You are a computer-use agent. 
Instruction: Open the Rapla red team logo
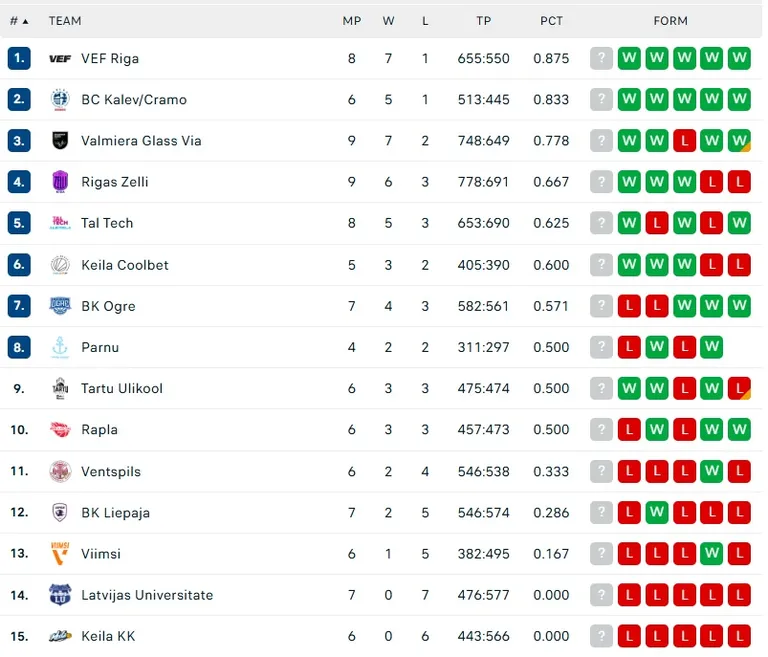60,430
